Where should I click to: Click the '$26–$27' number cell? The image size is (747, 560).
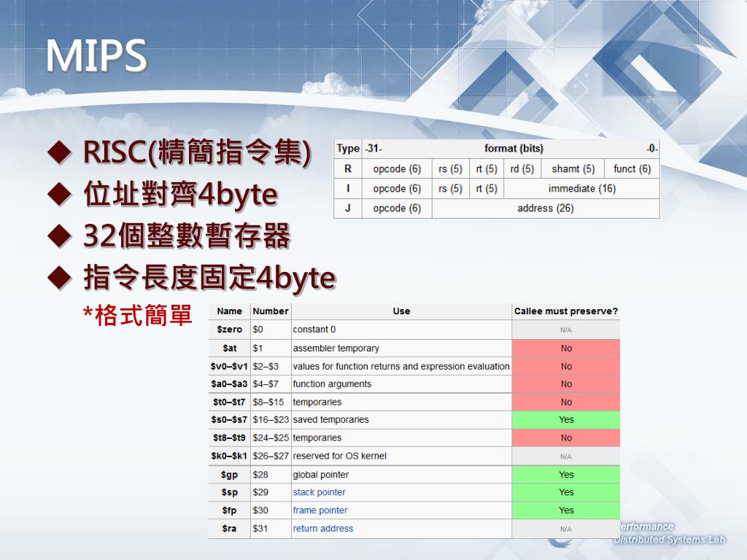coord(271,456)
